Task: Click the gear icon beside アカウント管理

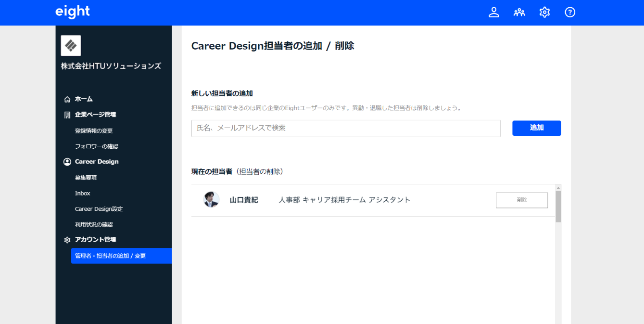Action: pos(67,240)
